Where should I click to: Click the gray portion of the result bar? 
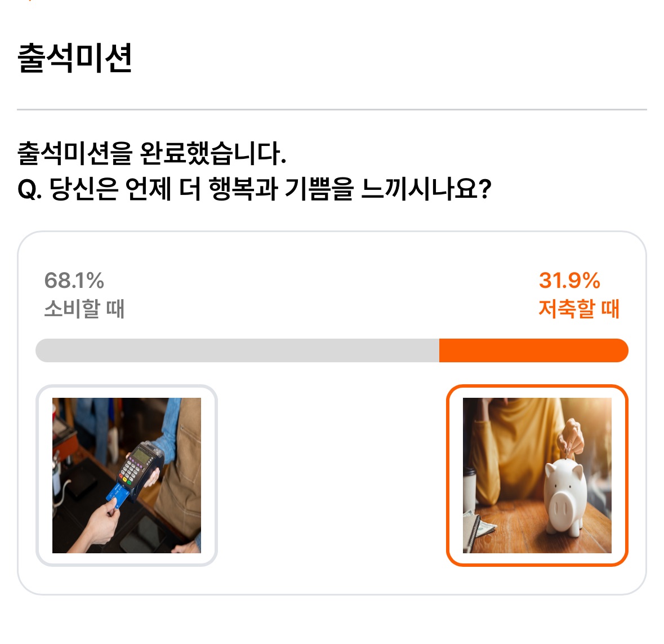click(x=237, y=350)
